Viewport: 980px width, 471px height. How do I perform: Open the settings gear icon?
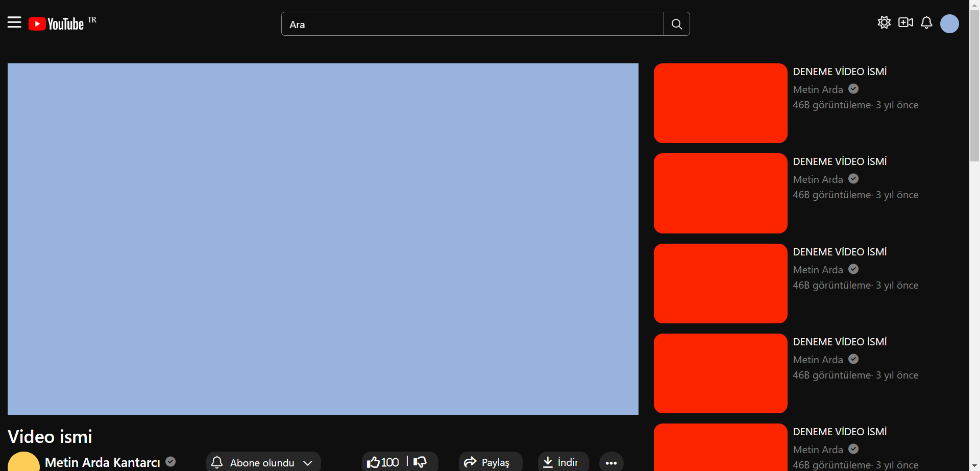click(885, 22)
